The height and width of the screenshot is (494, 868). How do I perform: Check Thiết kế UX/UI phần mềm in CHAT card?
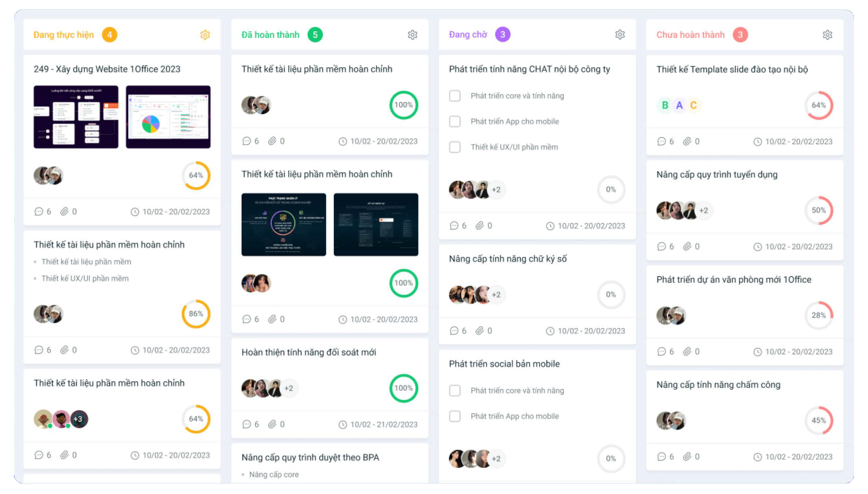pyautogui.click(x=455, y=147)
